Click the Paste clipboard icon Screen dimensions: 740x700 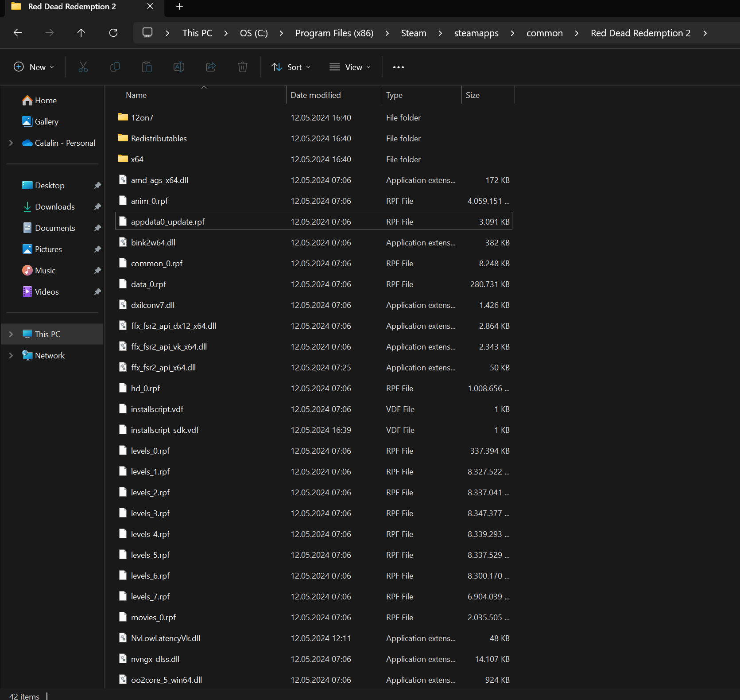[147, 67]
